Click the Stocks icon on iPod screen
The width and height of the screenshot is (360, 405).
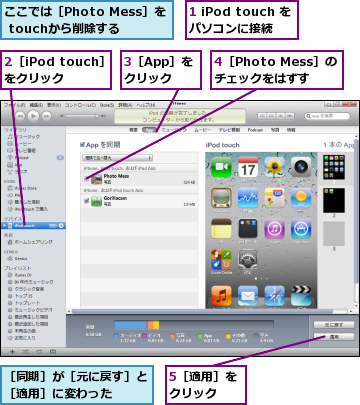coord(248,198)
